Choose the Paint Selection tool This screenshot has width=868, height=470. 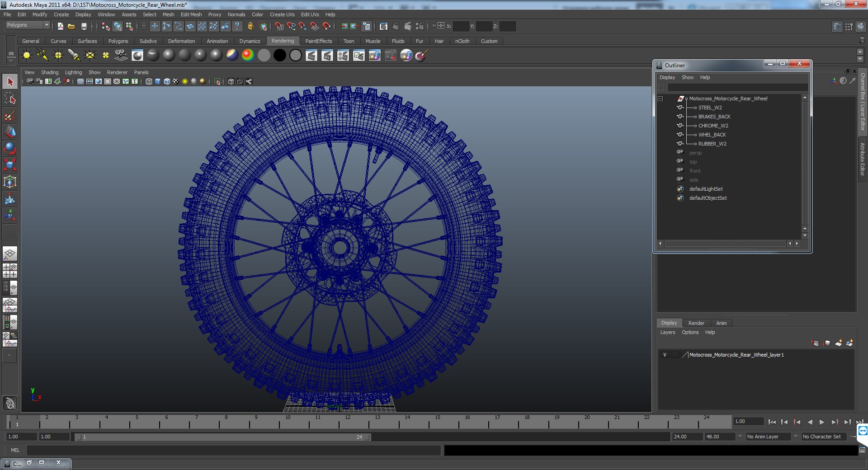coord(10,115)
